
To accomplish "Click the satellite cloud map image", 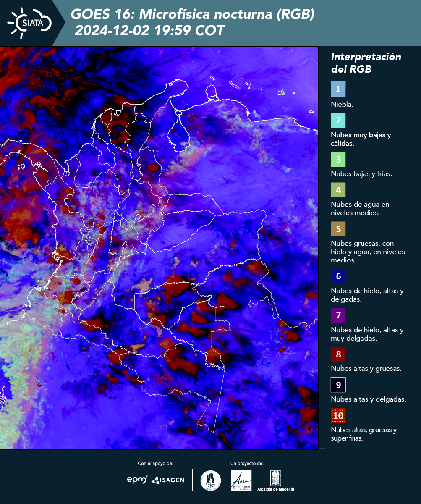I will [159, 248].
